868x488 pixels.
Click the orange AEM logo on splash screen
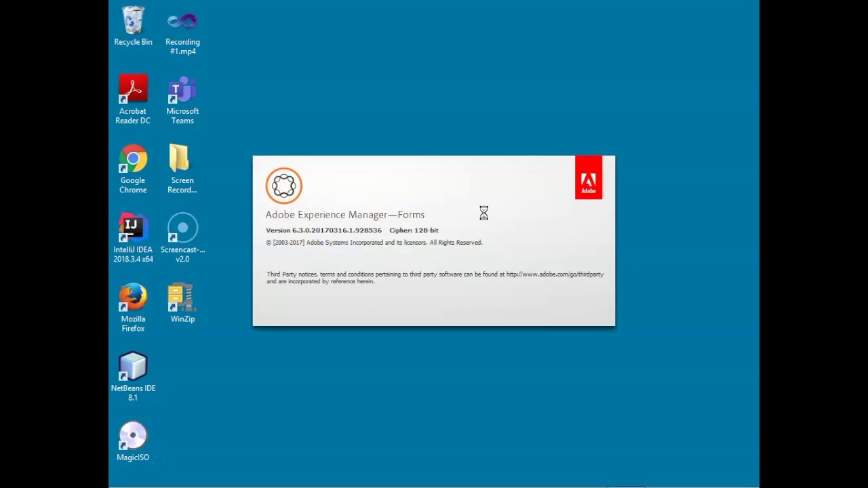pos(283,186)
